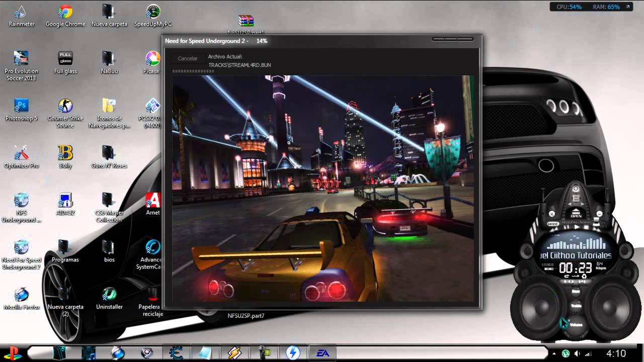
Task: Click the CPU usage readout
Action: 569,7
